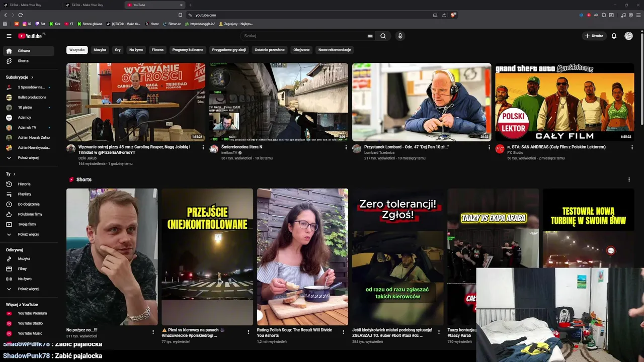Screen dimensions: 644x362
Task: Open Historia in the sidebar
Action: click(x=28, y=184)
